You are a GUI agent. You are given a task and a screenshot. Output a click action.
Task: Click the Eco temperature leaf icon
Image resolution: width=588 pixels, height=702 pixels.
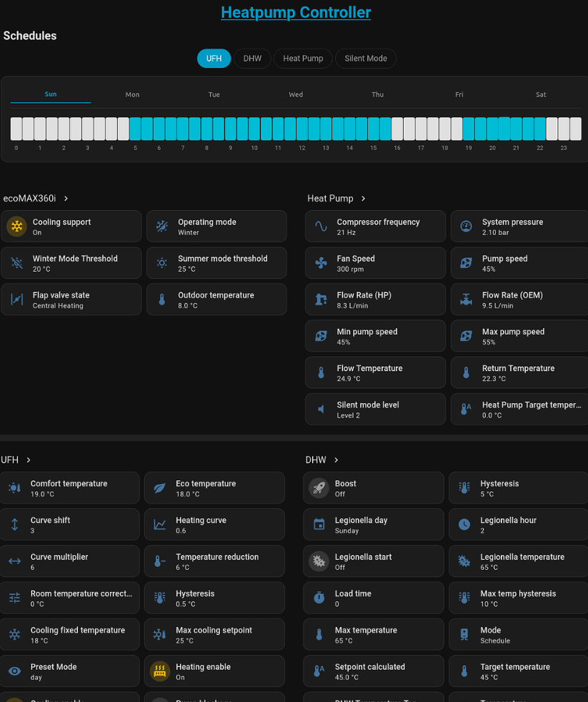point(160,488)
